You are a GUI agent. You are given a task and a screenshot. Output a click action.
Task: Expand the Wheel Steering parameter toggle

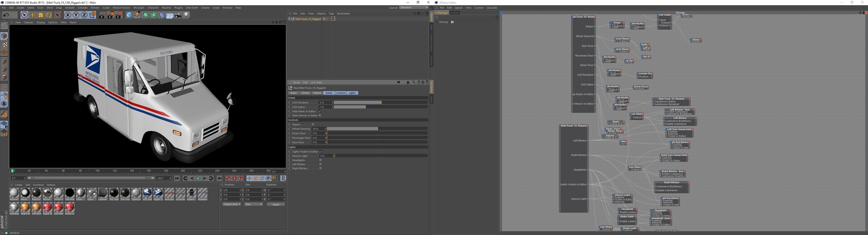(290, 129)
